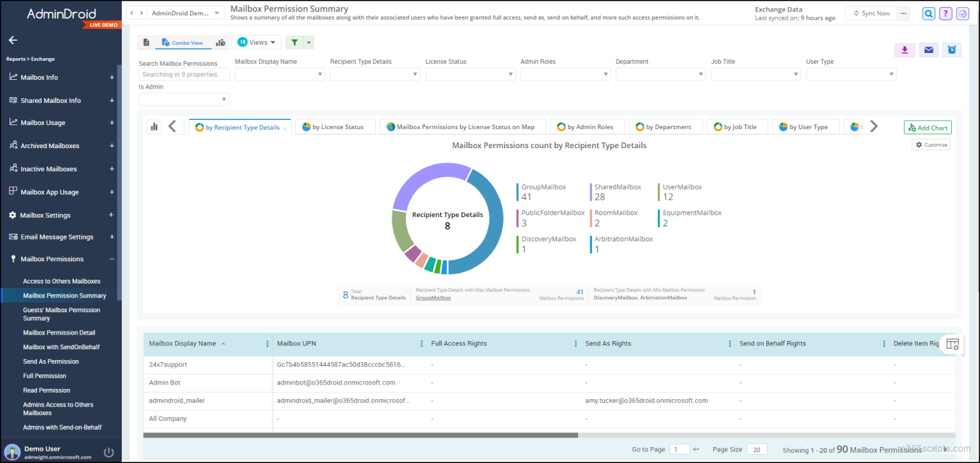
Task: Click the help question mark icon
Action: [x=946, y=13]
